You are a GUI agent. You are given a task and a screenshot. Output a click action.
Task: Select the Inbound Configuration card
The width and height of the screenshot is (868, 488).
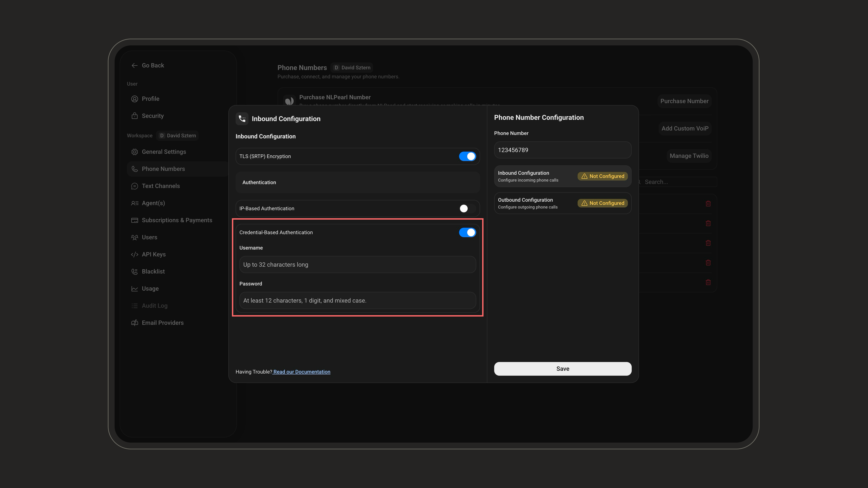(563, 176)
